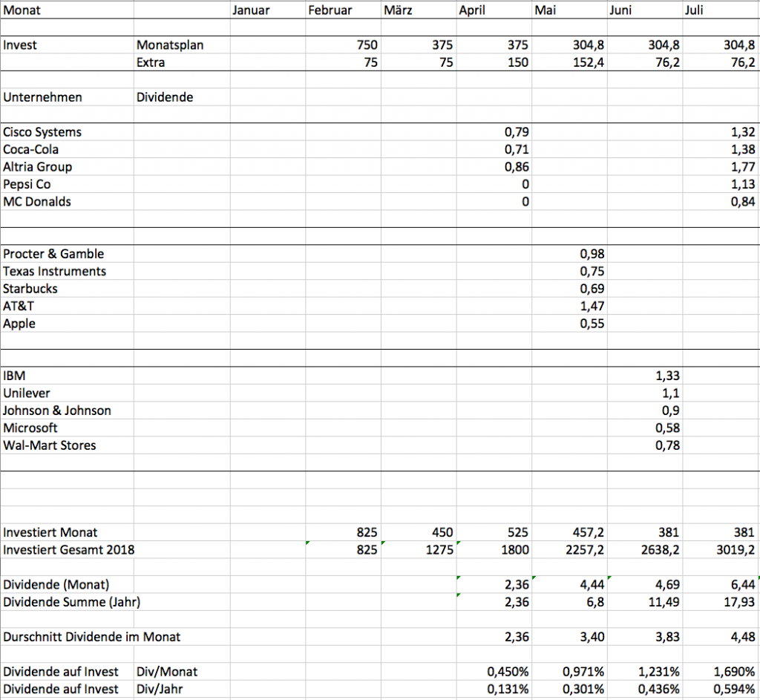Select the 152,4 Extra value in Mai
The width and height of the screenshot is (760, 700).
[589, 62]
